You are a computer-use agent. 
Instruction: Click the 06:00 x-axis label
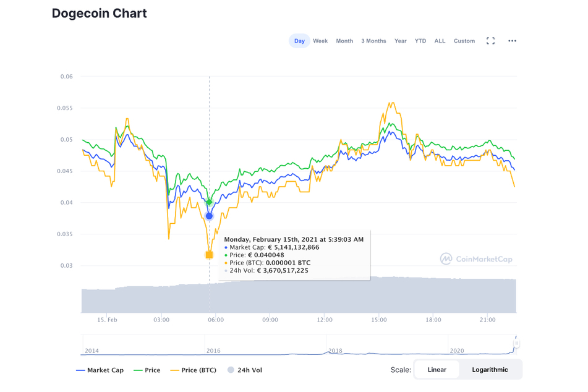[216, 320]
